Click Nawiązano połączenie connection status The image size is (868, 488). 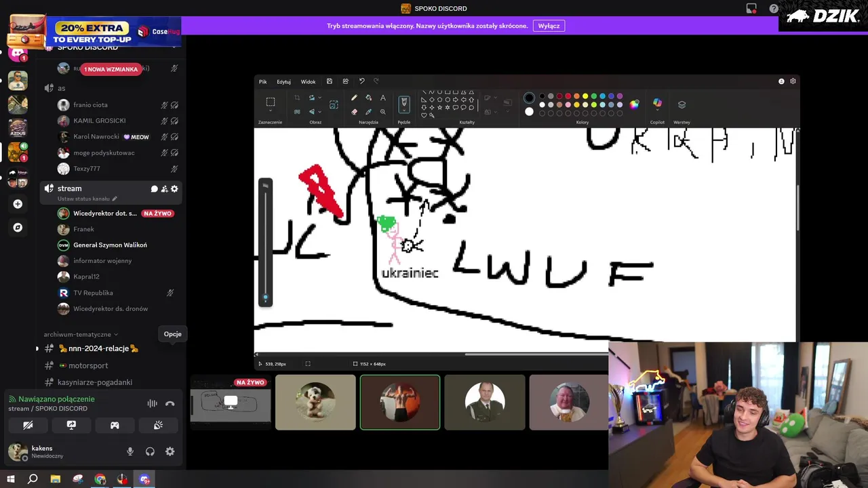point(56,399)
